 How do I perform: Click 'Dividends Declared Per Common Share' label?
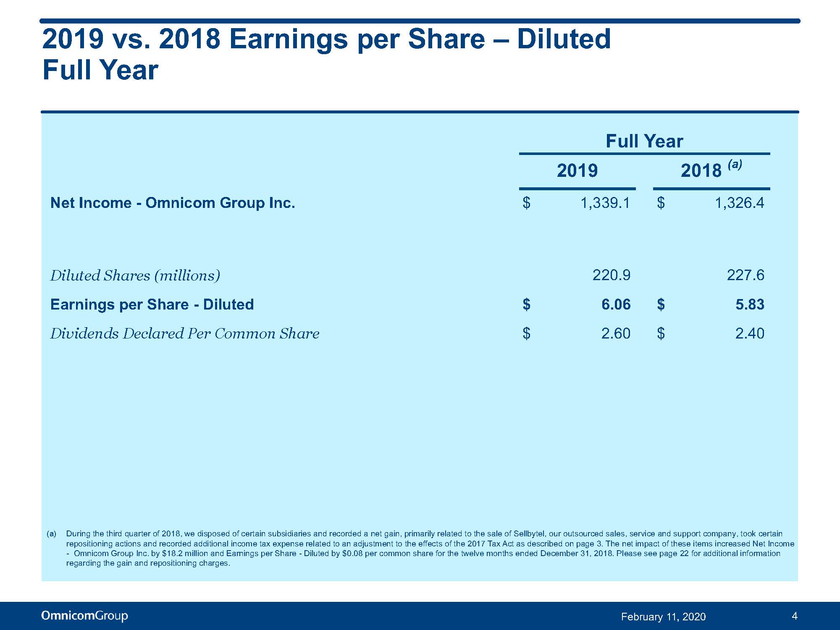(x=185, y=333)
